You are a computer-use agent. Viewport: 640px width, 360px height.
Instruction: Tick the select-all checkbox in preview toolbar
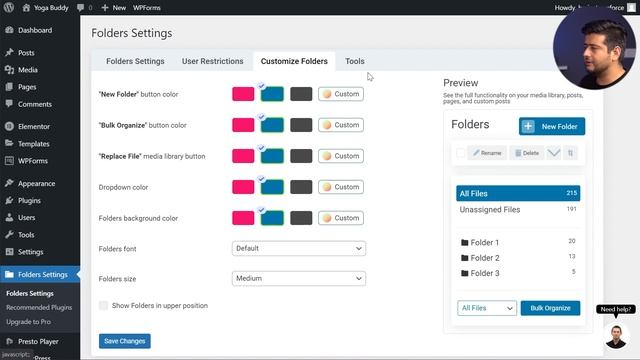[x=460, y=153]
